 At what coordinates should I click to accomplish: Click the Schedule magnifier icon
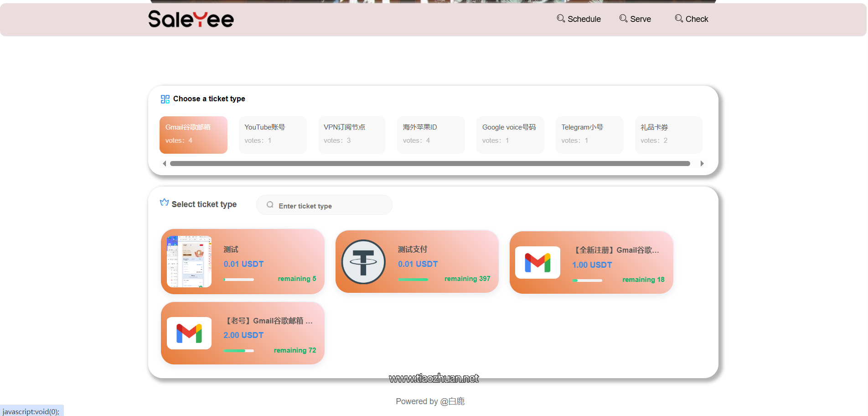point(560,18)
